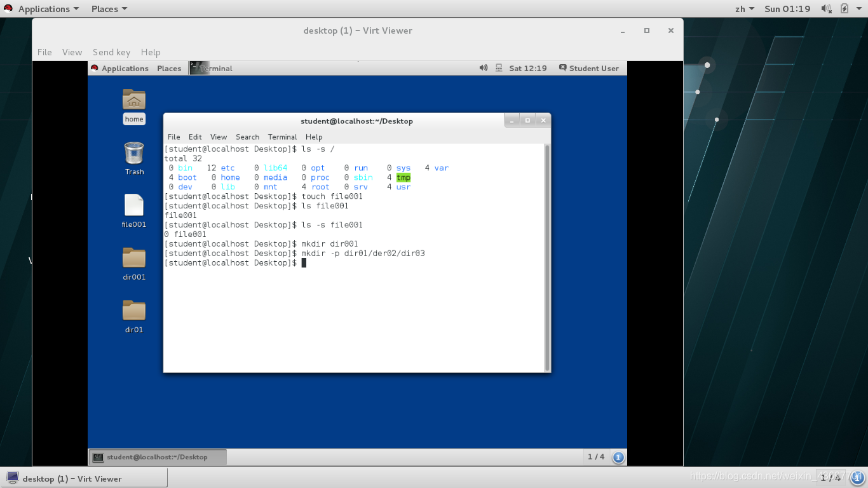Viewport: 868px width, 488px height.
Task: Minimize the terminal window
Action: pyautogui.click(x=512, y=120)
